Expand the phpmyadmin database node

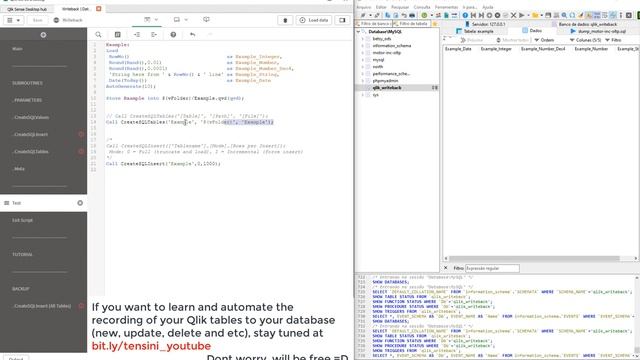[x=362, y=81]
